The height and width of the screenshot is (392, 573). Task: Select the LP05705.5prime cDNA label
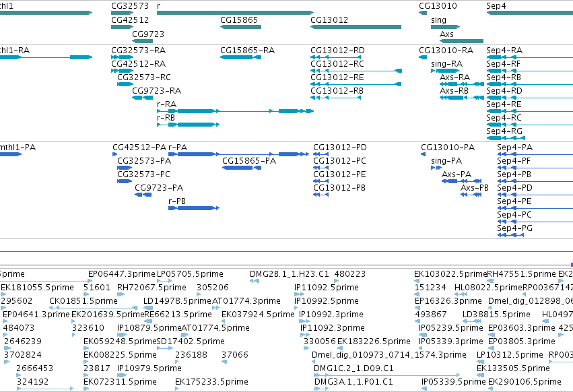(190, 274)
